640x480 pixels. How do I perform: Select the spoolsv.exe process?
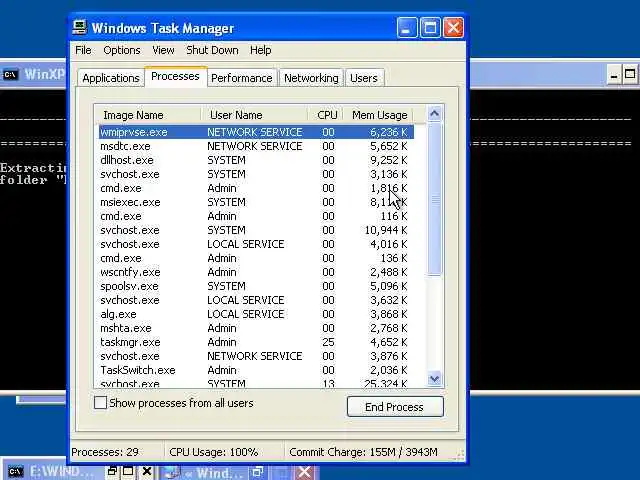coord(256,286)
